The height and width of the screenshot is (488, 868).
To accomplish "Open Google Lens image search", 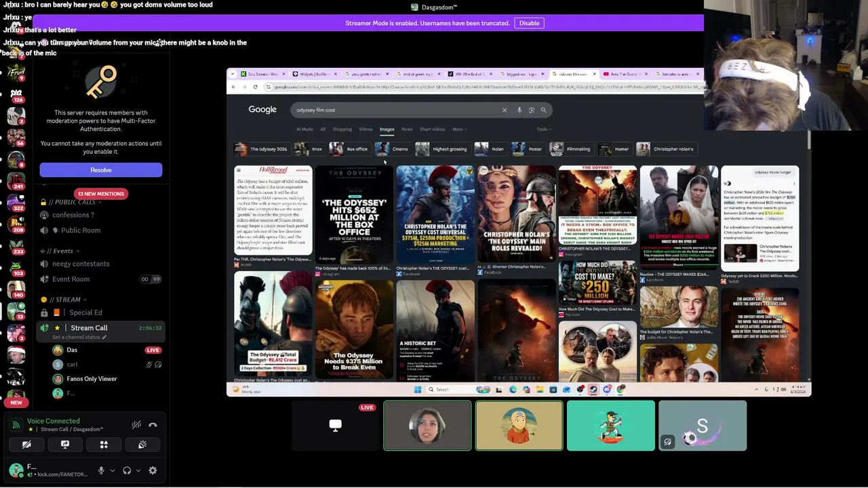I will pos(532,110).
